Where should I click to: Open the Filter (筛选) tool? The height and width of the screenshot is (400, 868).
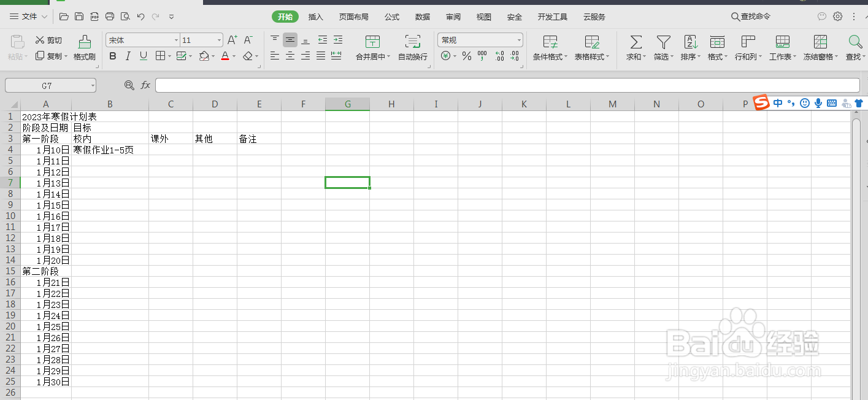(663, 42)
